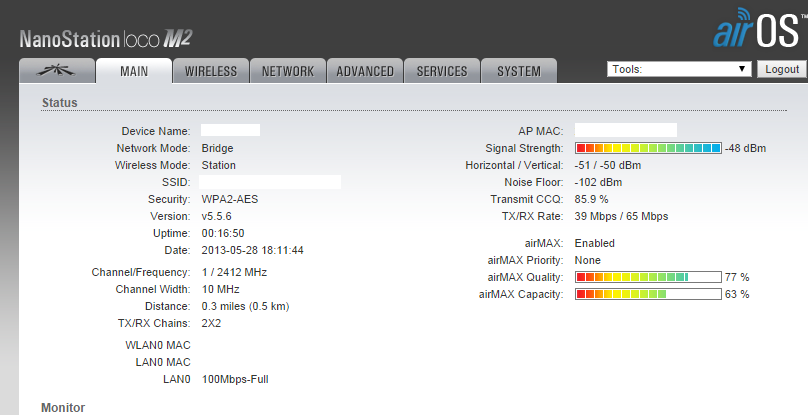Expand the Tools dropdown
The height and width of the screenshot is (415, 808).
point(679,69)
